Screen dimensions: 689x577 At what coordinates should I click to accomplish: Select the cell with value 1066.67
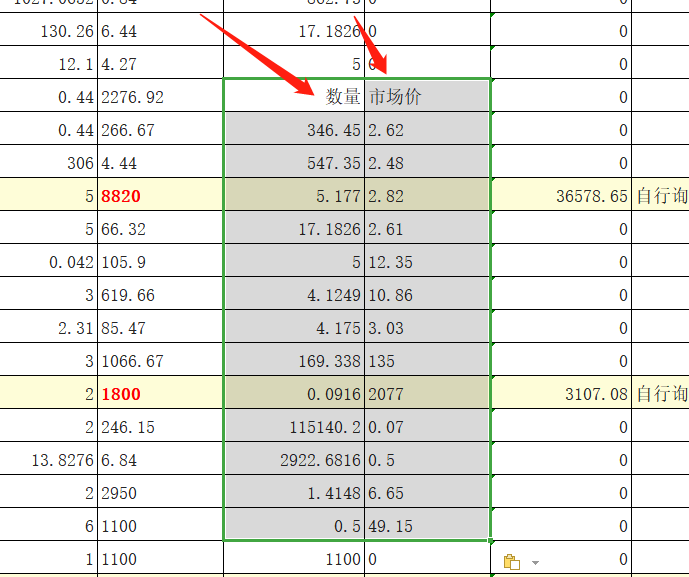coord(160,361)
